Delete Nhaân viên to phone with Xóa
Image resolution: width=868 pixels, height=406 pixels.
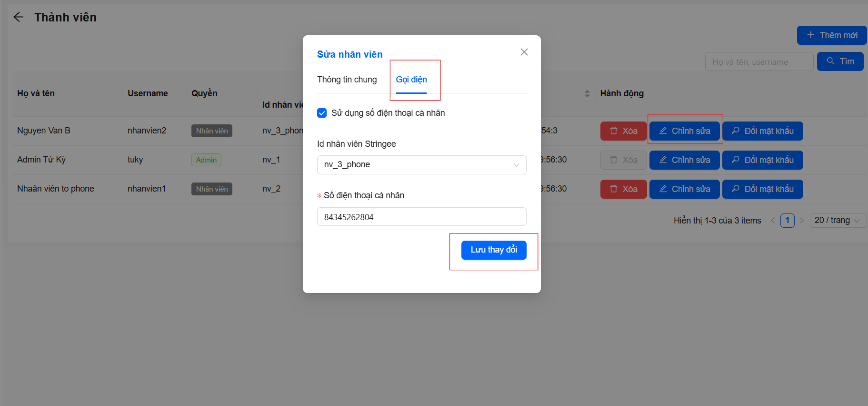click(623, 189)
